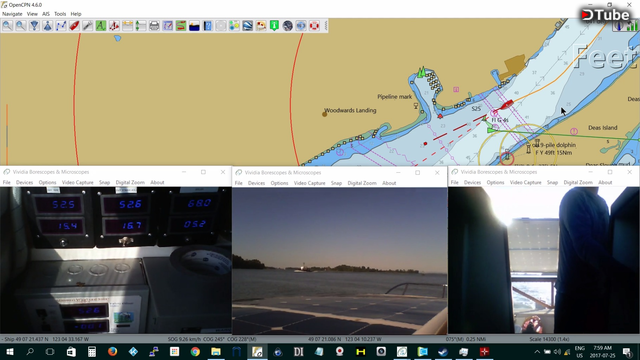Zoom in using the first magnifier toolbar icon
Screen dimensions: 640x360
click(7, 26)
